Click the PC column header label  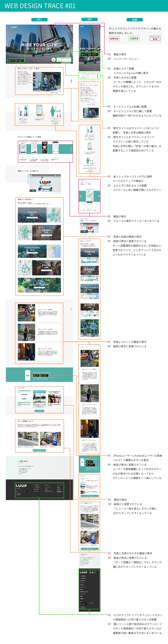[39, 20]
